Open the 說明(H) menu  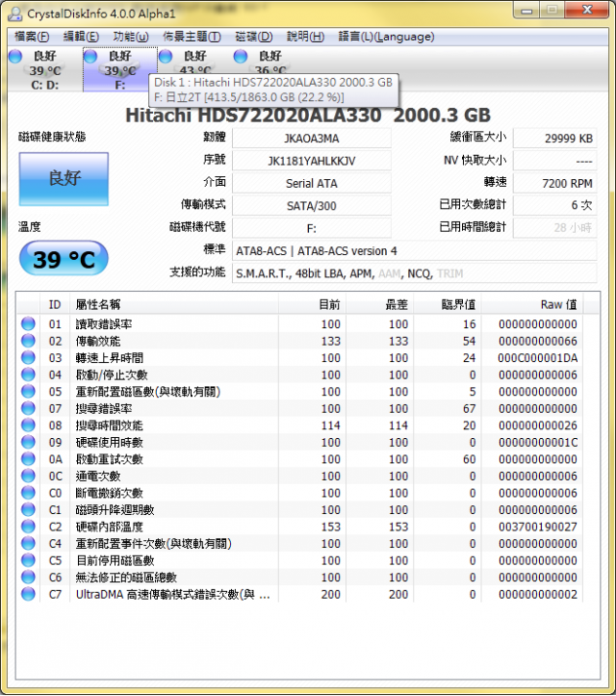(305, 37)
